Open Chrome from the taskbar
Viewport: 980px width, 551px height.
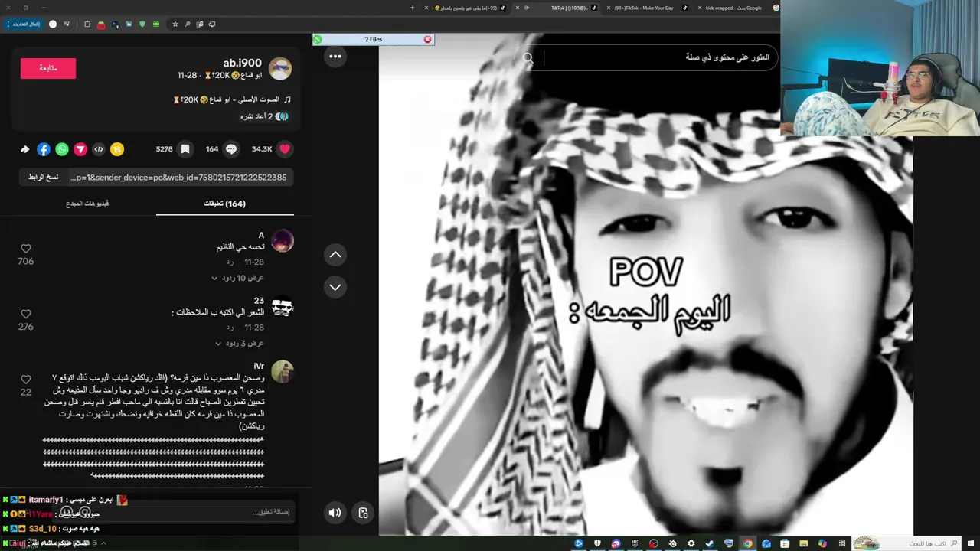[747, 543]
